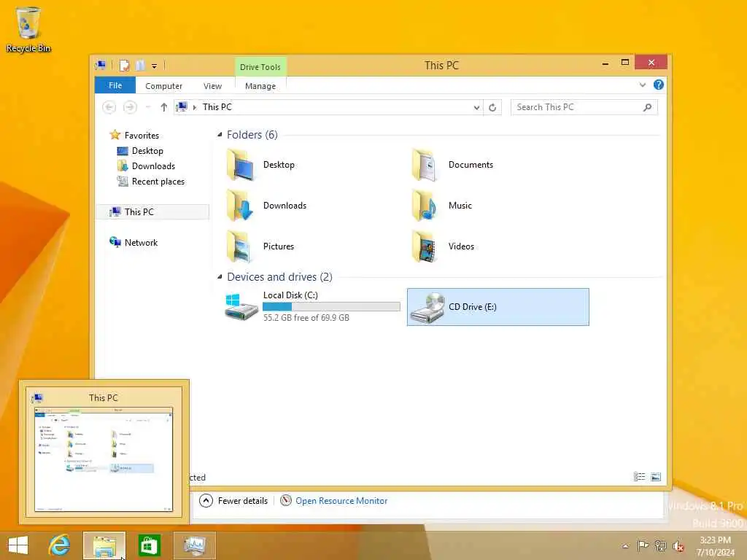
Task: Switch to Details view layout
Action: click(639, 477)
